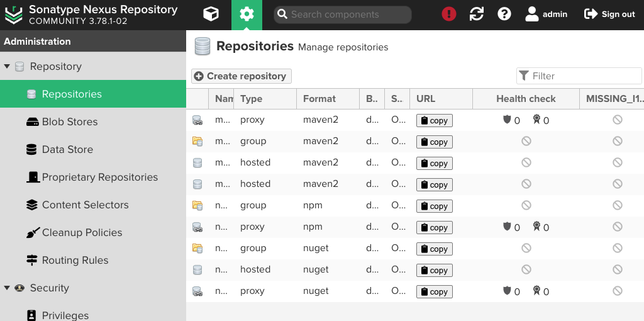Screen dimensions: 644x321
Task: Select Repositories in the sidebar
Action: [x=93, y=94]
